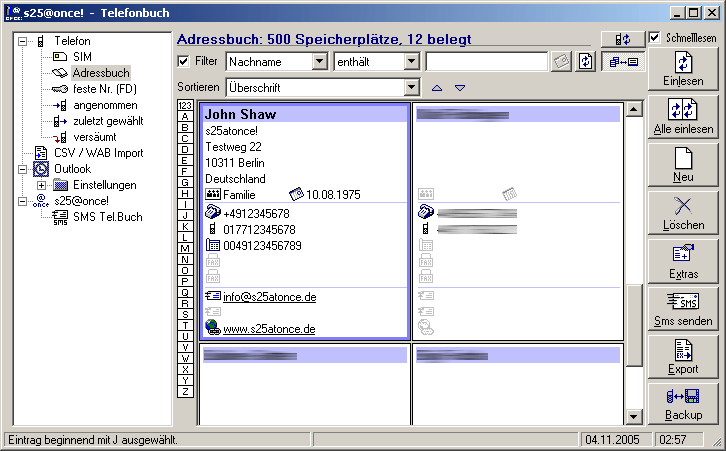The width and height of the screenshot is (726, 451).
Task: Click the sort descending down triangle
Action: coord(460,88)
